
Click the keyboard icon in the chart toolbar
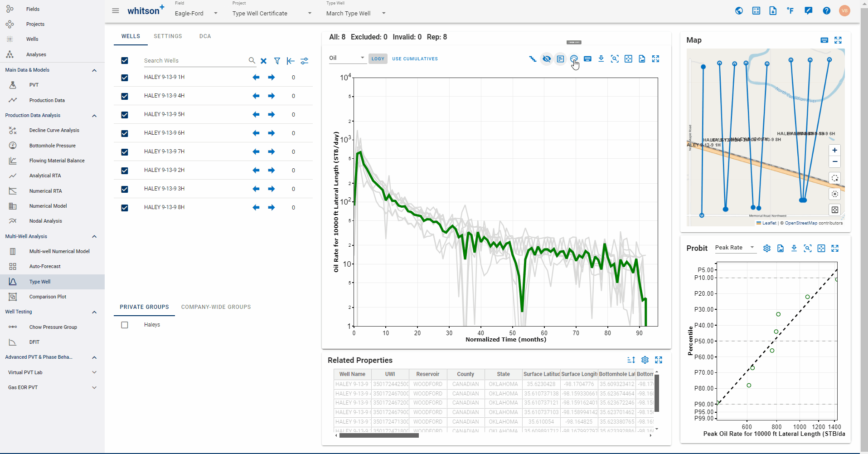coord(587,59)
